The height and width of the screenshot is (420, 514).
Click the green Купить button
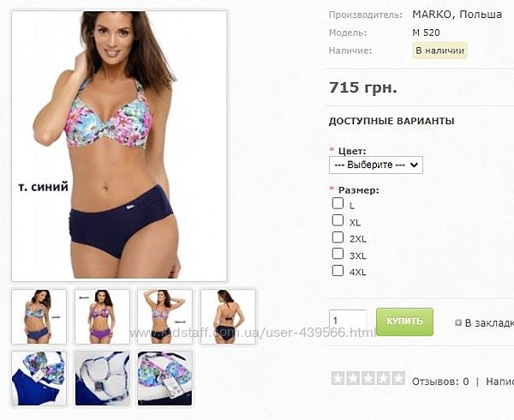[404, 321]
